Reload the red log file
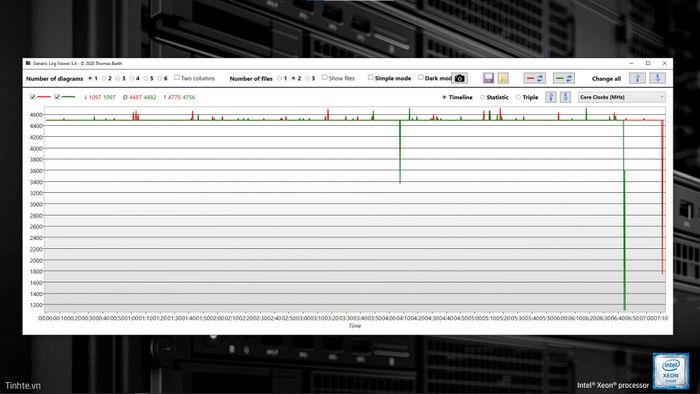Screen dimensions: 700x394 point(534,79)
